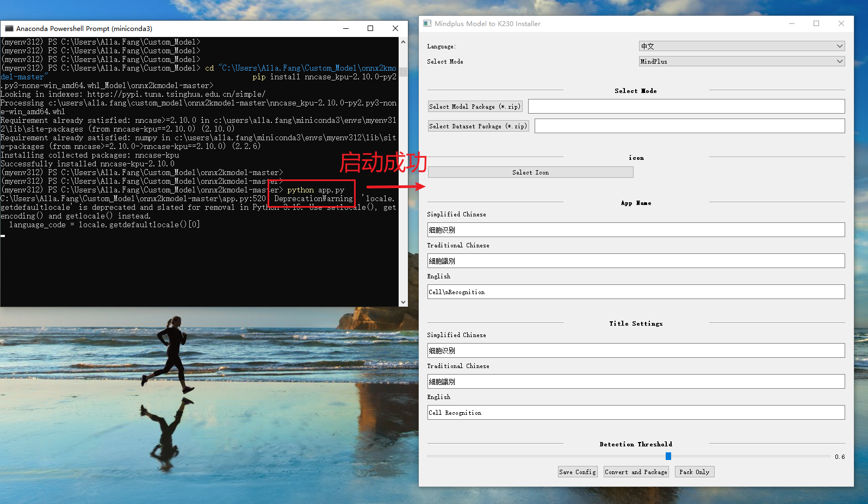Viewport: 868px width, 504px height.
Task: Click the Pack Only button
Action: (695, 472)
